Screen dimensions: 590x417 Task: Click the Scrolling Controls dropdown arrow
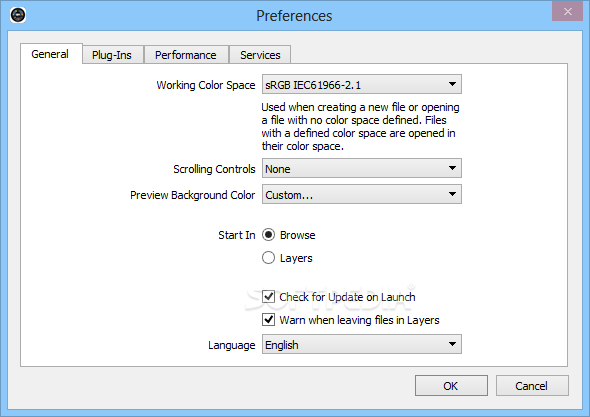[x=452, y=168]
